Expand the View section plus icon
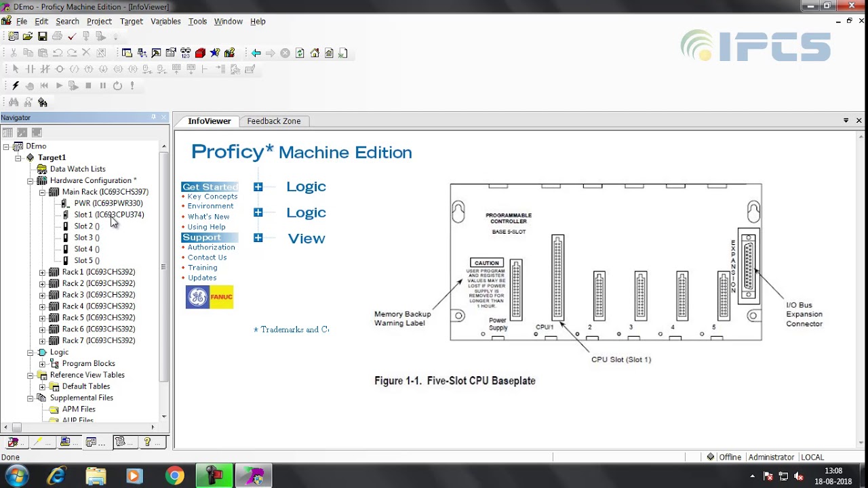Image resolution: width=868 pixels, height=488 pixels. (x=258, y=238)
